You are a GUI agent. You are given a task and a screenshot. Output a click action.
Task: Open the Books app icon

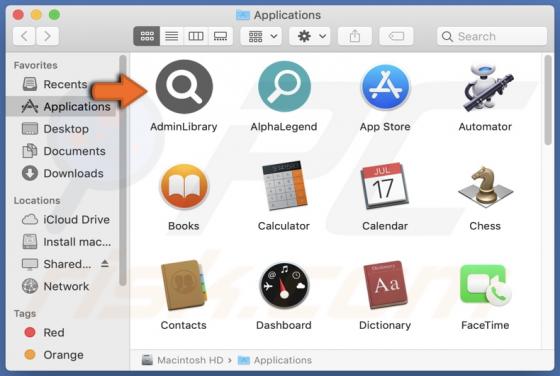click(x=184, y=187)
